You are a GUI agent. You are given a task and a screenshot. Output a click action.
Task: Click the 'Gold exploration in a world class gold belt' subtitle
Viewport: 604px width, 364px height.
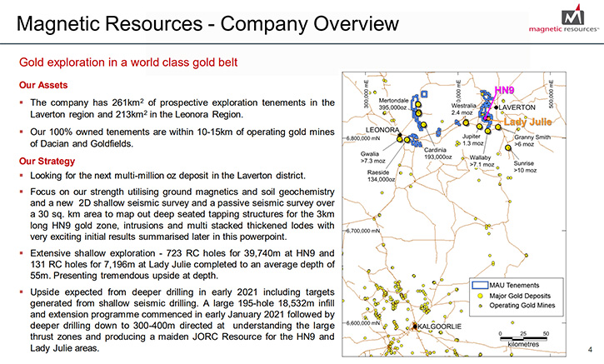tap(128, 62)
